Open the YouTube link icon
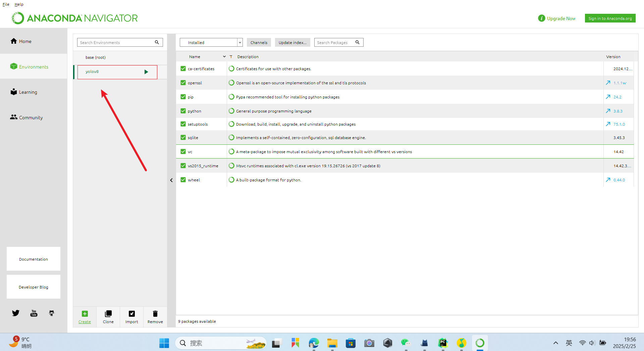 tap(34, 313)
